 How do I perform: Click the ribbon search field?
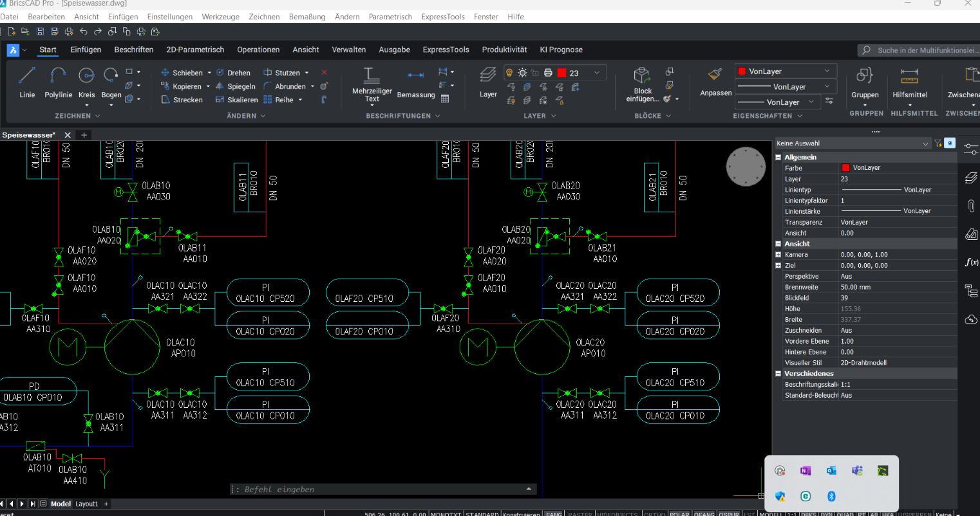[x=919, y=50]
